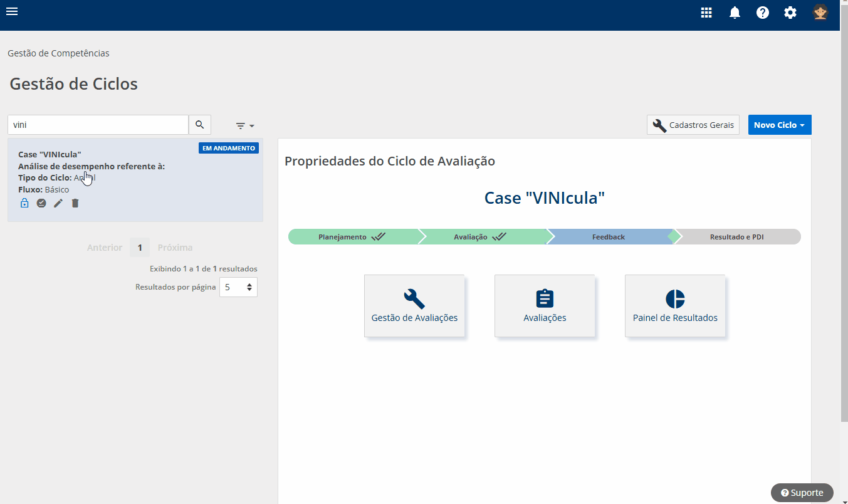Open the Painel de Resultados tile
Screen dimensions: 848x504
click(x=675, y=306)
